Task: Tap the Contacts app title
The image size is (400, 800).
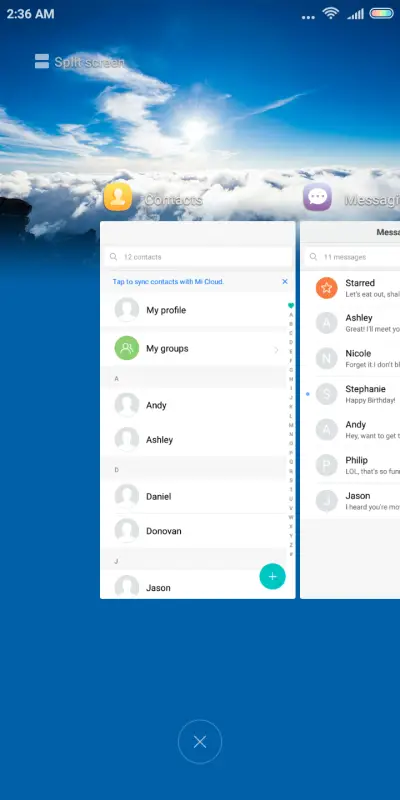Action: click(173, 200)
